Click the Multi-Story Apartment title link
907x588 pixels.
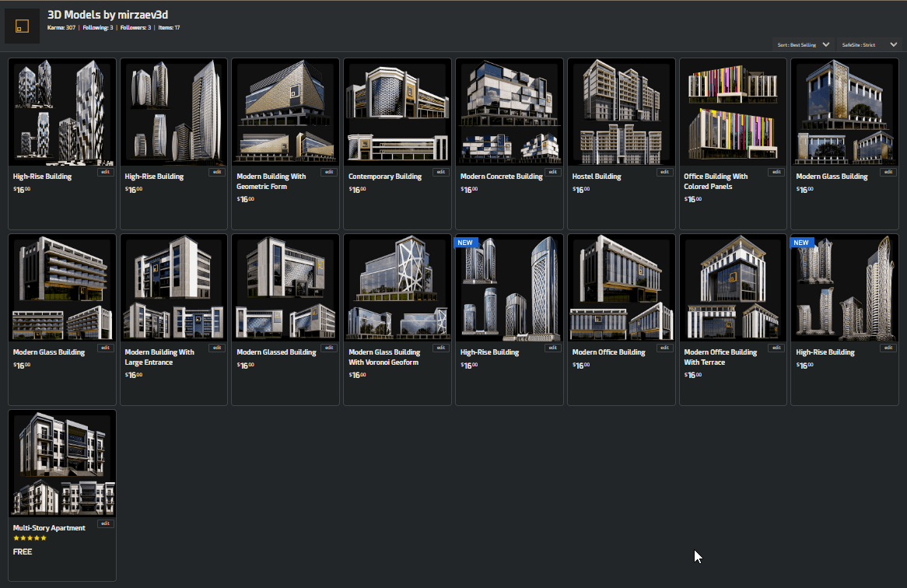48,528
